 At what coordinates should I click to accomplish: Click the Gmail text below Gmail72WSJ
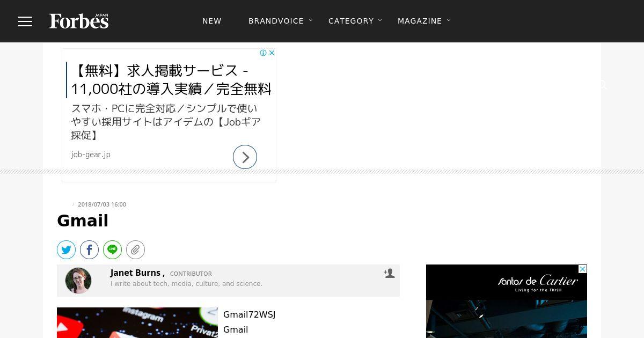point(236,329)
